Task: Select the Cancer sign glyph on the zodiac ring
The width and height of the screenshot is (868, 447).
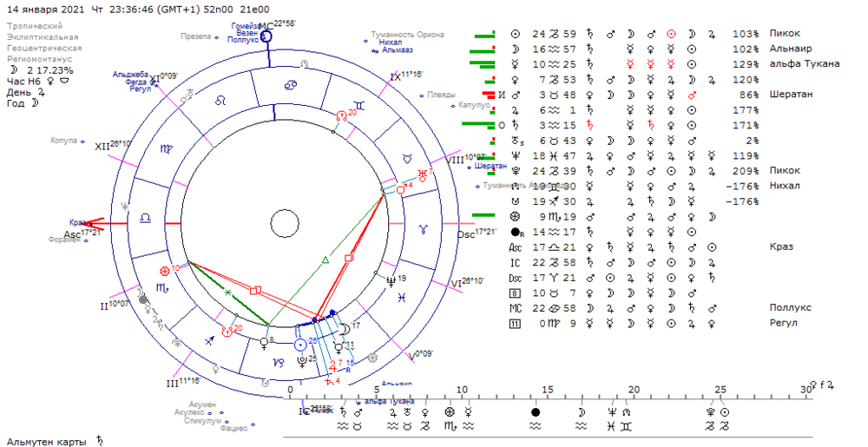Action: pos(290,85)
